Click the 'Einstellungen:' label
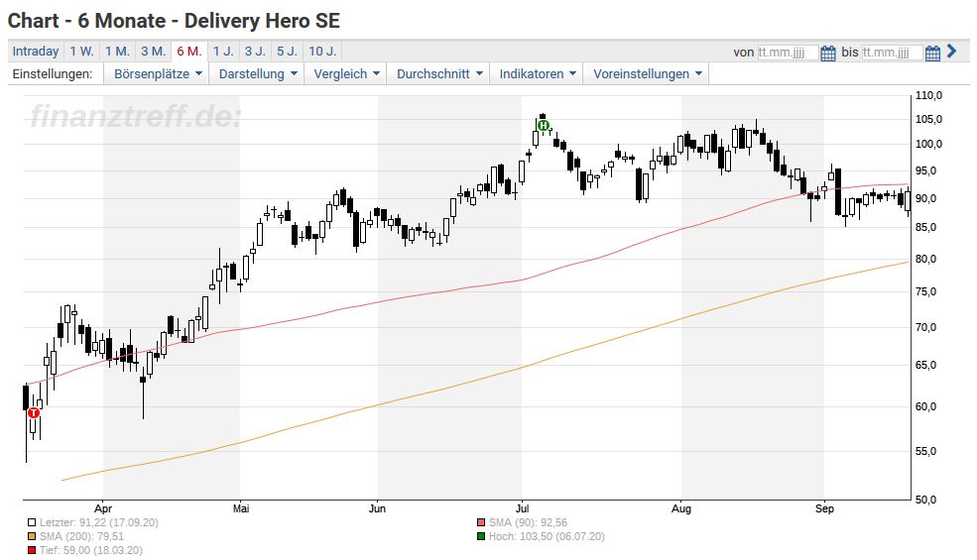This screenshot has width=977, height=560. 53,73
